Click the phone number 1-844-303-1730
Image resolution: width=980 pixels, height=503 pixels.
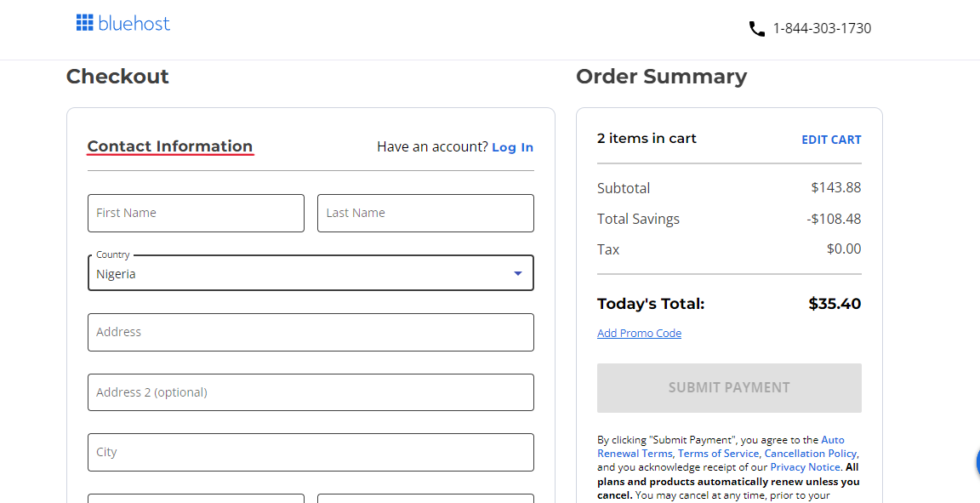[x=822, y=28]
